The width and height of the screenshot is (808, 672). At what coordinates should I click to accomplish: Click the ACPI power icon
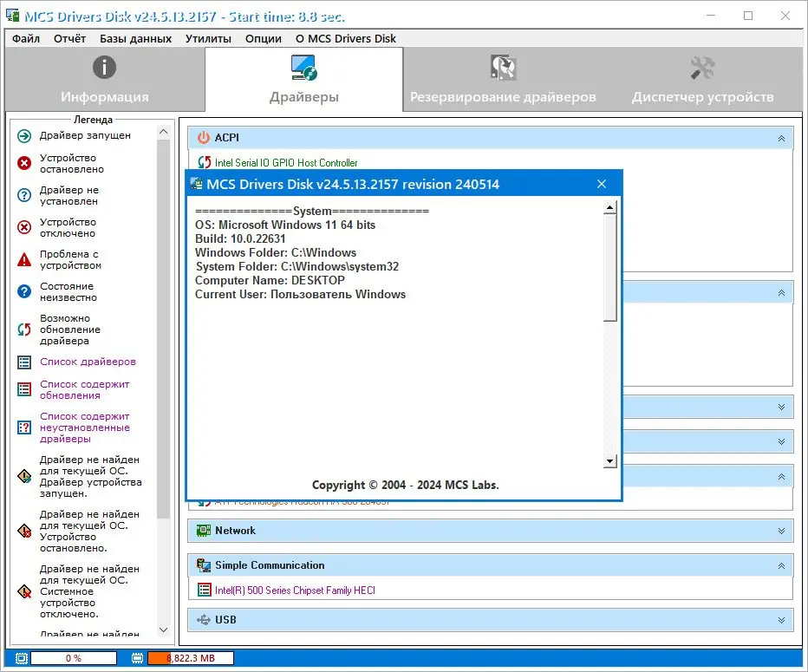point(204,138)
